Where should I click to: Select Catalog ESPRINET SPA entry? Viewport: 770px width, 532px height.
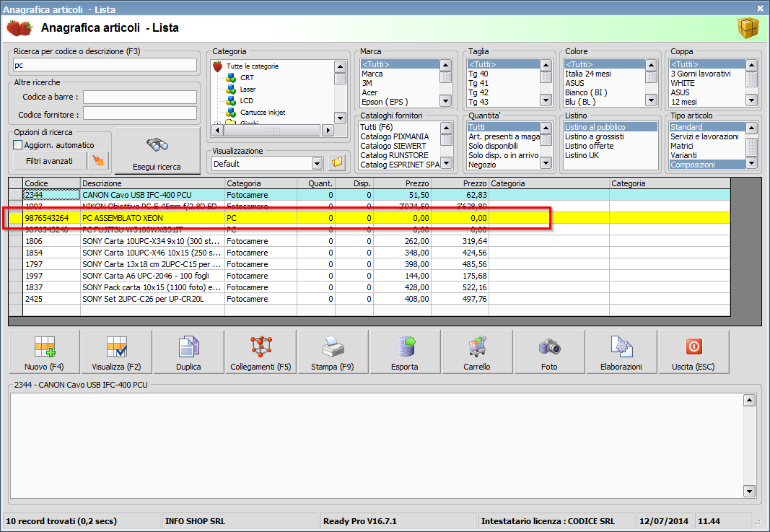[x=400, y=165]
